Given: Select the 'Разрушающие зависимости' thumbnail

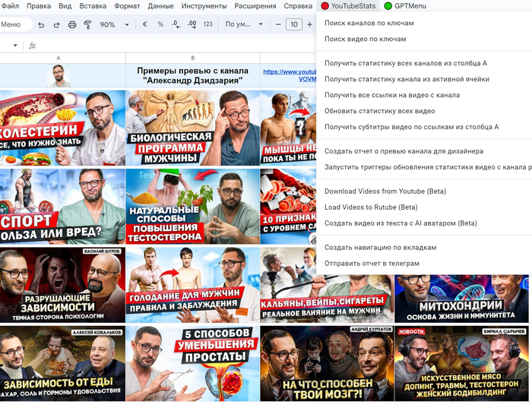Looking at the screenshot, I should [x=62, y=285].
